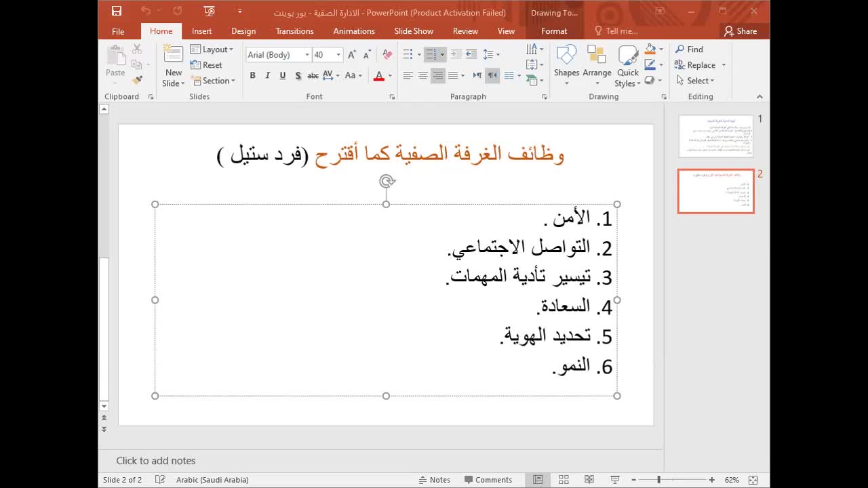Screen dimensions: 868x488
Task: Open the font size 40 dropdown
Action: click(338, 55)
